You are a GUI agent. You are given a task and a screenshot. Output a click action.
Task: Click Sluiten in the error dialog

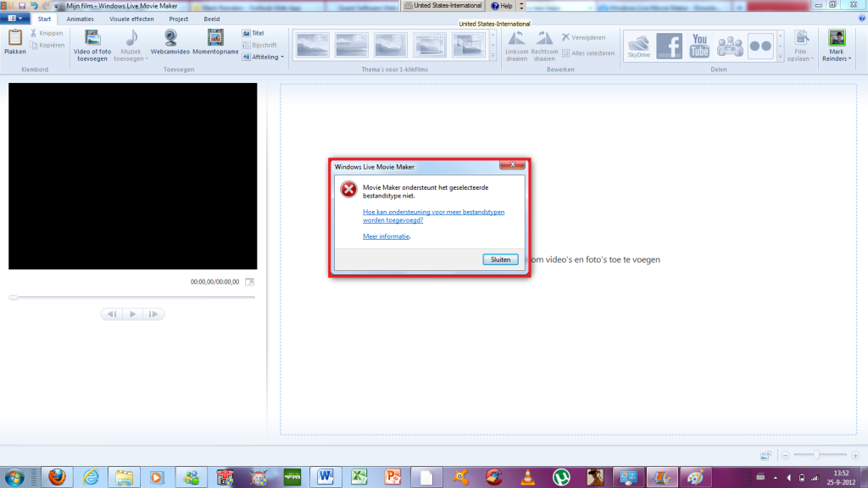tap(500, 259)
